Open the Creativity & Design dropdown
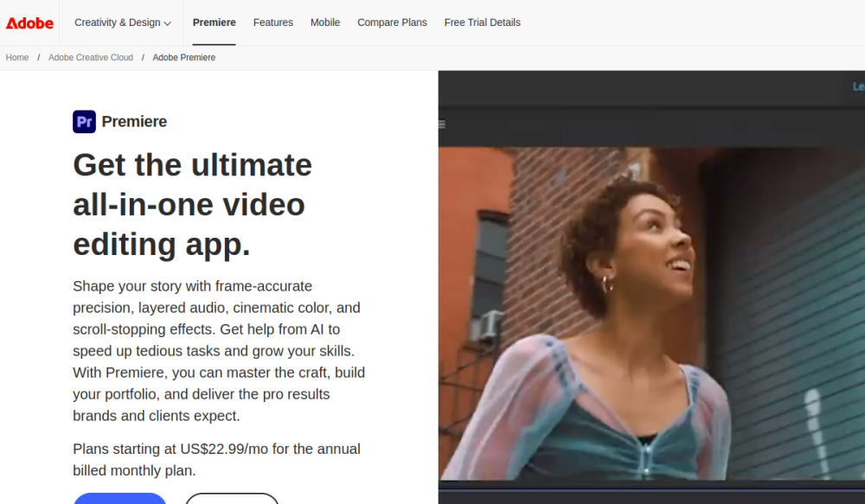This screenshot has height=504, width=865. pos(118,22)
